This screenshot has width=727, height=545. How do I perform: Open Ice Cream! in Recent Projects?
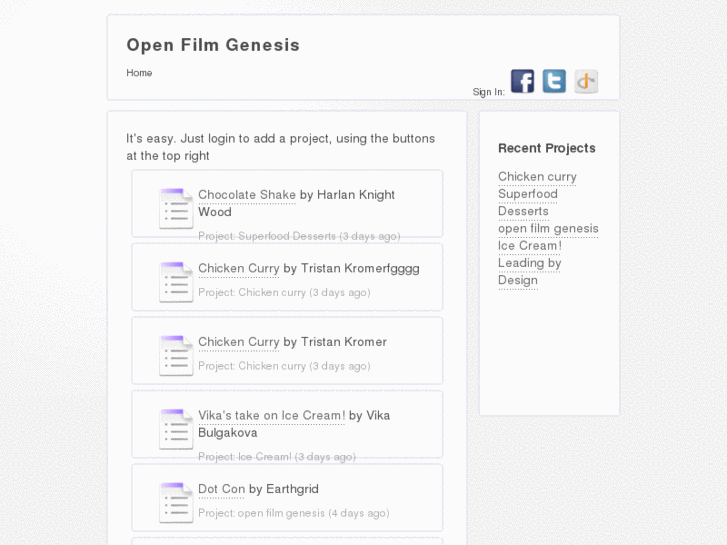pos(529,246)
